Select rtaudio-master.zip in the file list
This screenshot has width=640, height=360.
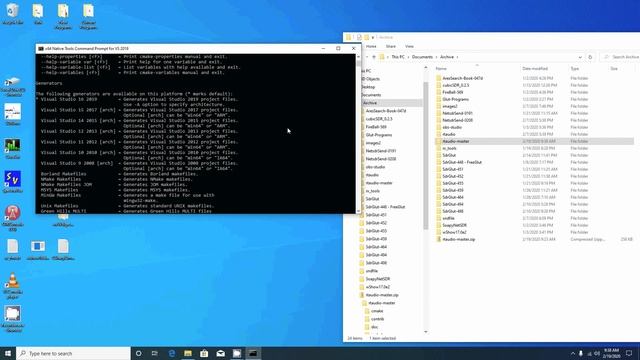click(x=459, y=239)
